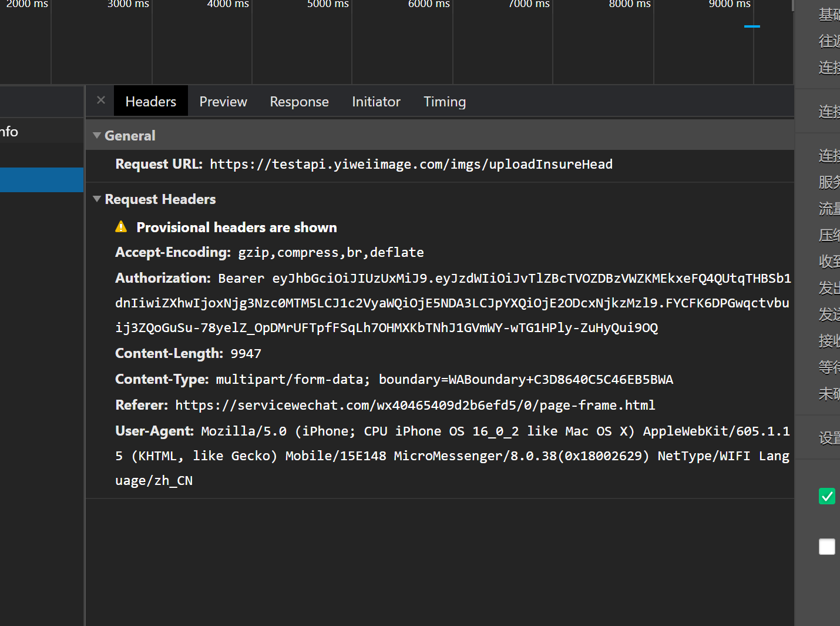Click the blue request bar in timeline
The width and height of the screenshot is (840, 626).
[752, 26]
